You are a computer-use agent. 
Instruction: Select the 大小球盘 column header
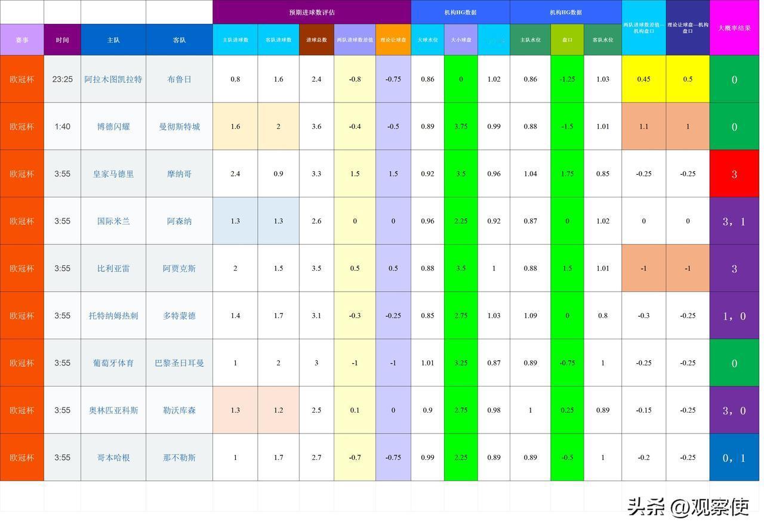[x=461, y=40]
